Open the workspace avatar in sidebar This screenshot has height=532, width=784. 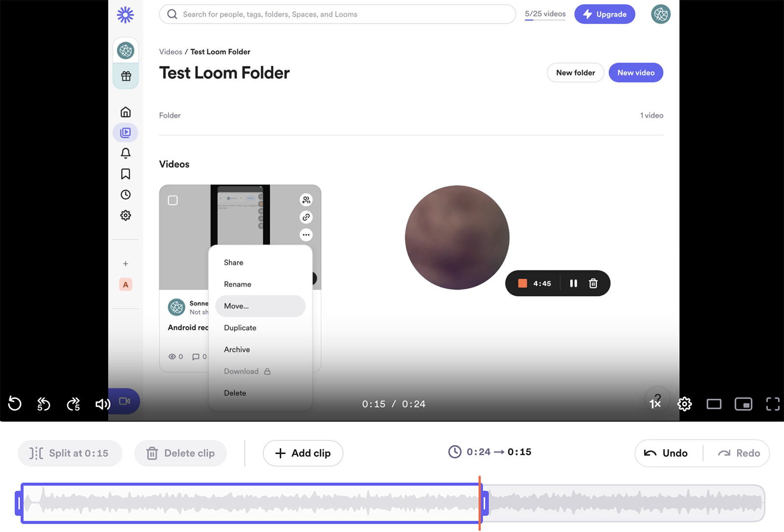click(x=126, y=50)
